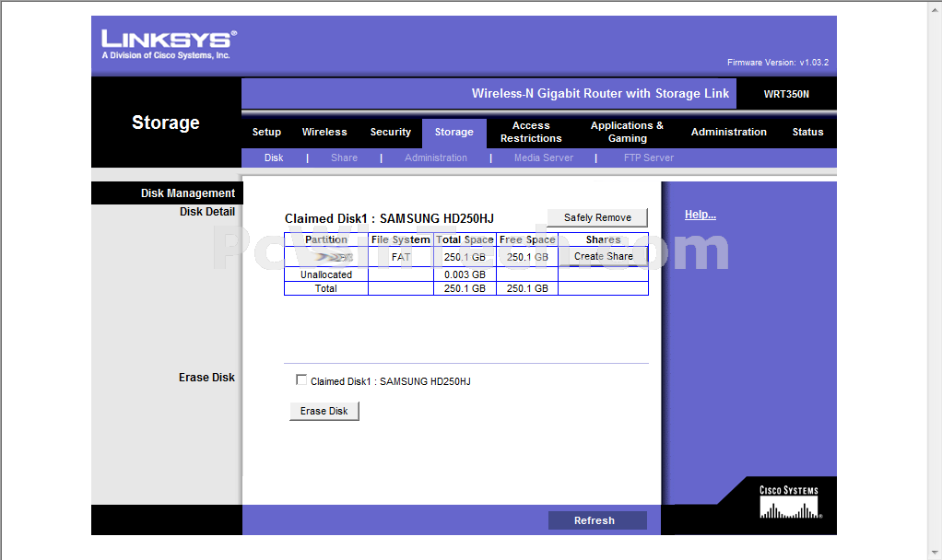Click the 'WRT350N' model label
The image size is (942, 560).
[786, 94]
